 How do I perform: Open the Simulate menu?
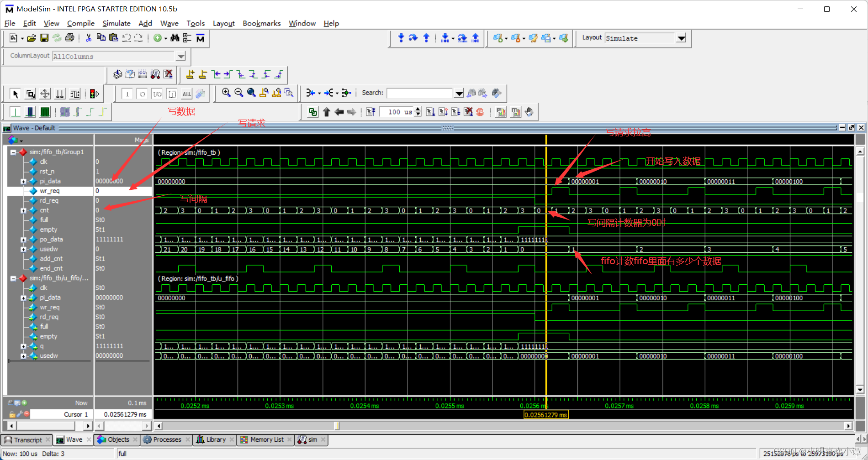click(x=116, y=23)
